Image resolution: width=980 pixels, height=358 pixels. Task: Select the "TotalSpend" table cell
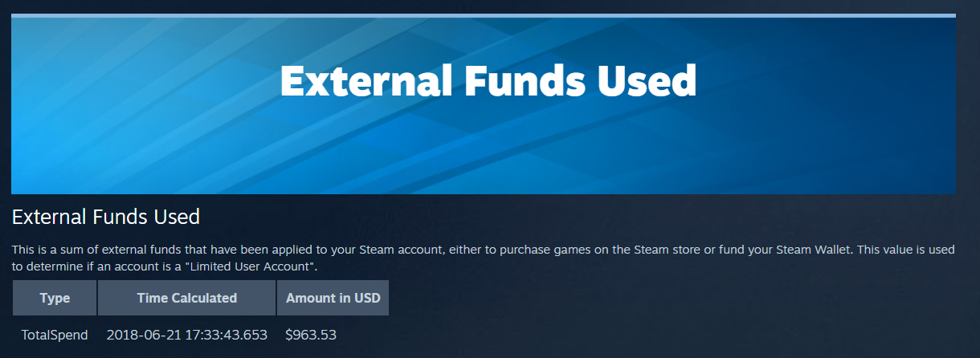coord(55,335)
